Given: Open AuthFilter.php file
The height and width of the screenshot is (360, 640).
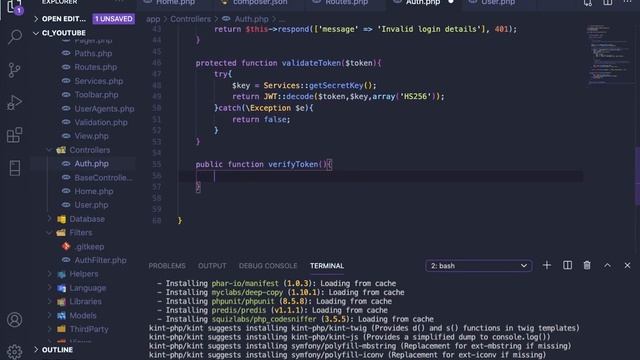Looking at the screenshot, I should (100, 260).
